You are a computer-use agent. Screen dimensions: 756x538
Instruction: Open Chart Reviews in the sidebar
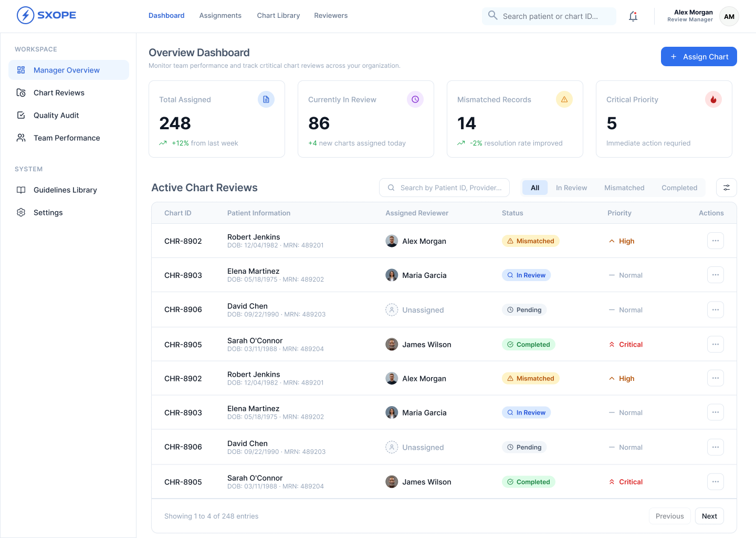[x=69, y=92]
